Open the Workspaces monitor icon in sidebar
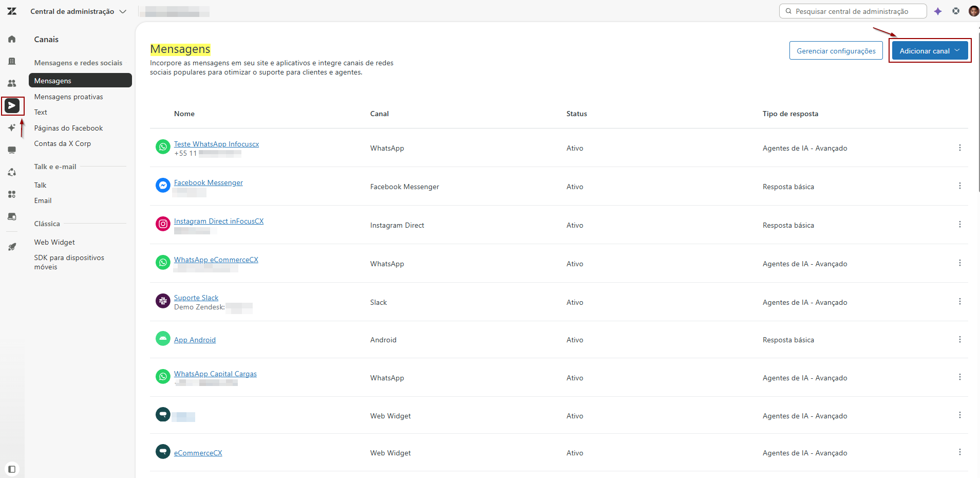 [12, 150]
